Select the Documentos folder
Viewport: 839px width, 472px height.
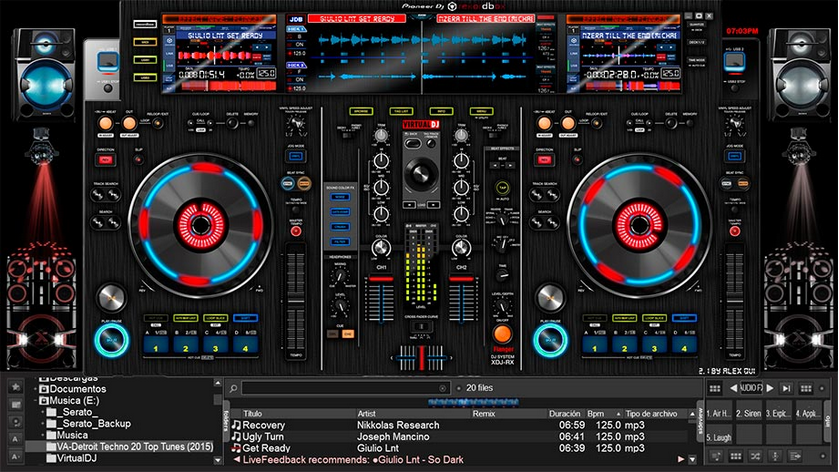73,389
